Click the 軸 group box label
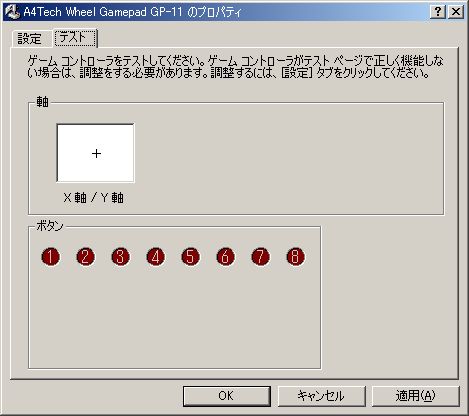This screenshot has height=416, width=469. click(x=42, y=102)
